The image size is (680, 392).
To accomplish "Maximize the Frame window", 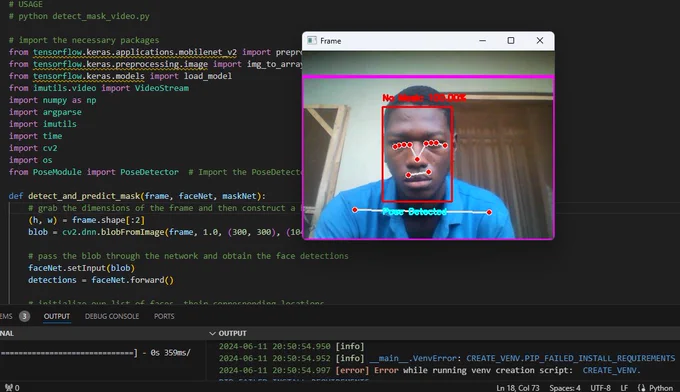I will [511, 40].
